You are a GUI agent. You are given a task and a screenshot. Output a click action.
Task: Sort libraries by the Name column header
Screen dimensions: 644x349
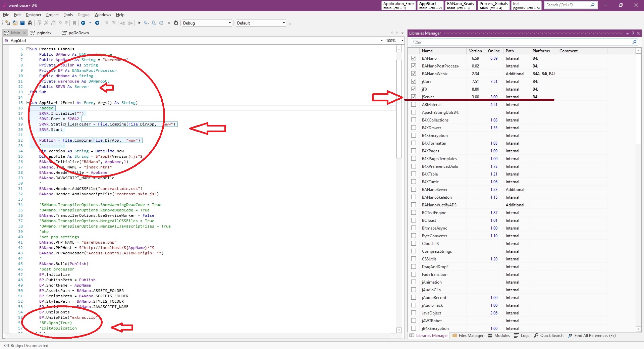coord(442,51)
